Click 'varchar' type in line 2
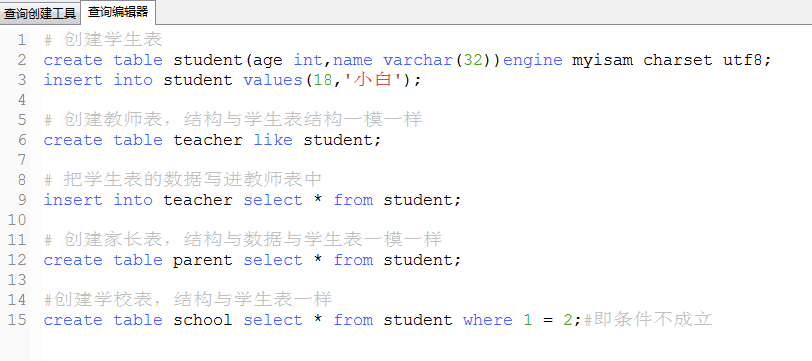Viewport: 812px width, 361px height. coord(418,60)
